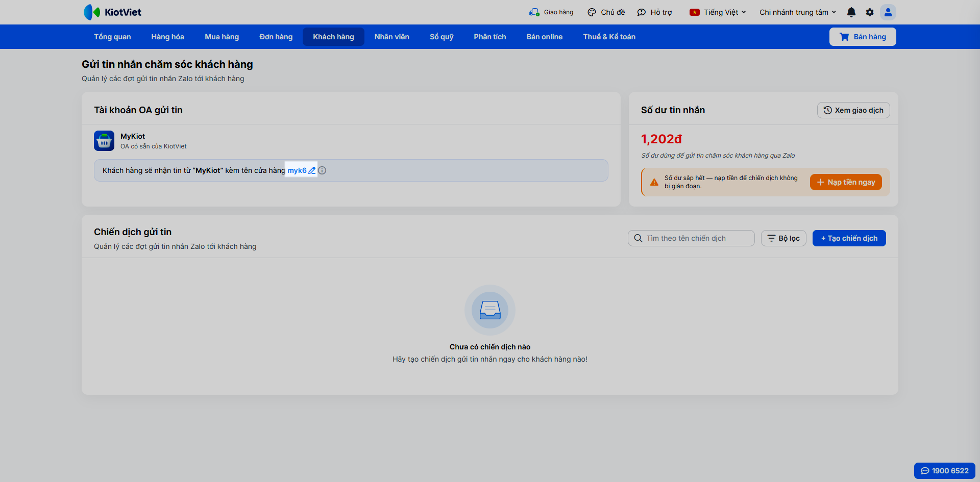This screenshot has width=980, height=482.
Task: Open Hỗ trợ support chat
Action: tap(655, 12)
